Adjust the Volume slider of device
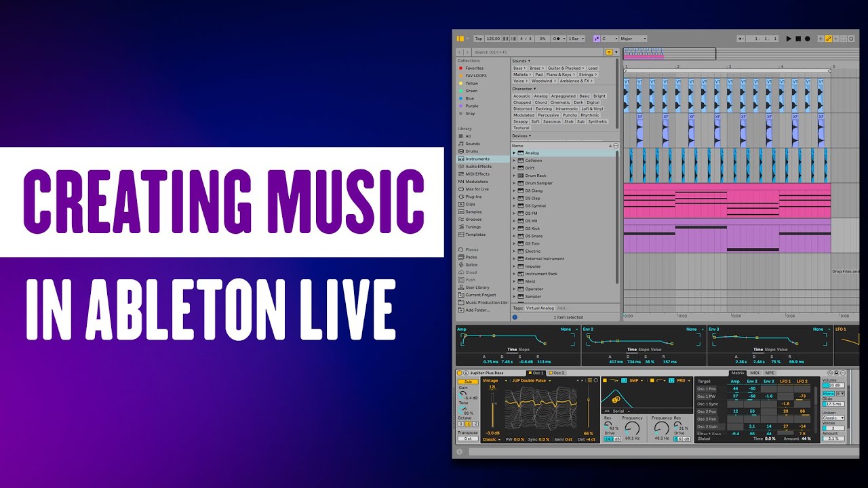The width and height of the screenshot is (868, 488). [833, 385]
